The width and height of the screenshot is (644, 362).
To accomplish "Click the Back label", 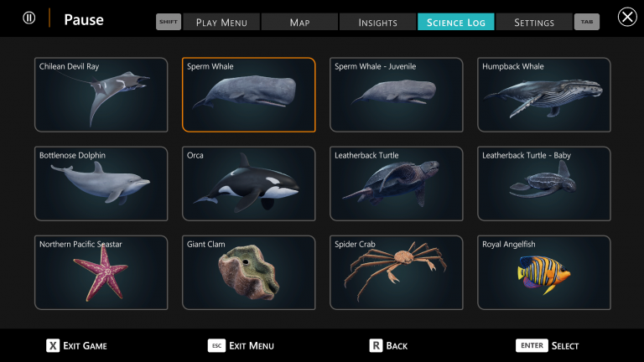I will tap(397, 346).
